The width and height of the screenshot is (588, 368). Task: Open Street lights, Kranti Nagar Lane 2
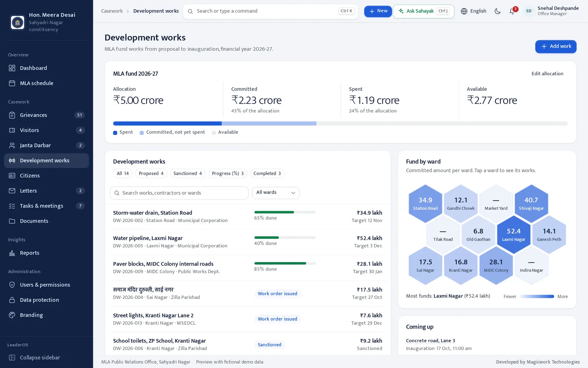click(x=248, y=319)
